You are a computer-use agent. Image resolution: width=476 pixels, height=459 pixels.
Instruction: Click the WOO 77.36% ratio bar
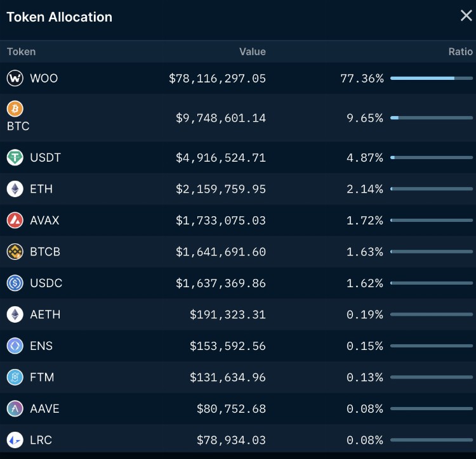point(432,79)
